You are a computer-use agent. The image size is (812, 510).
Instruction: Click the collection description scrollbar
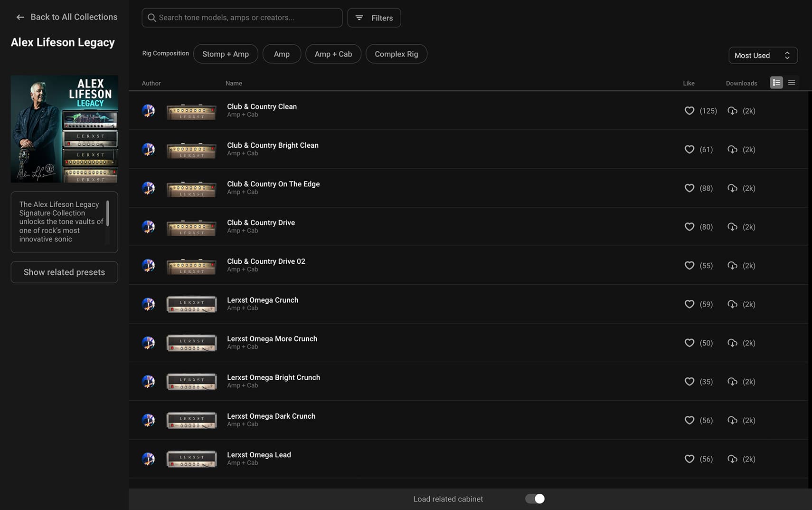pos(108,213)
